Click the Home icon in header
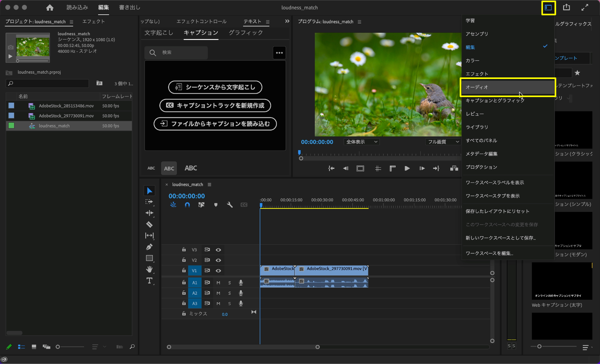The image size is (600, 364). [50, 7]
